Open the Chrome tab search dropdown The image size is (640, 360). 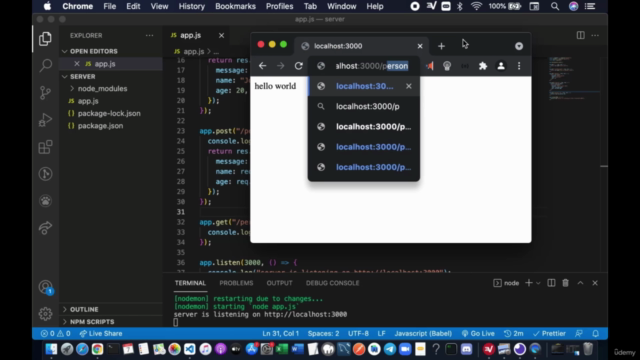[519, 46]
